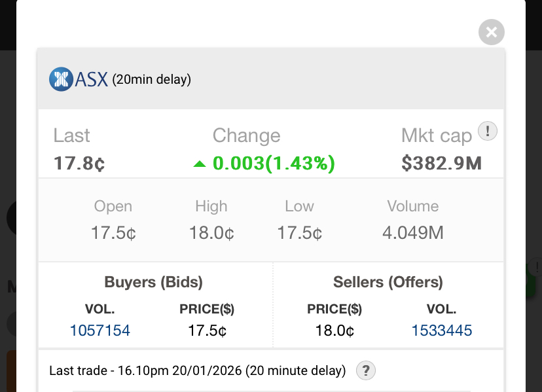
Task: Click the Low 17.5¢ value
Action: click(x=299, y=232)
